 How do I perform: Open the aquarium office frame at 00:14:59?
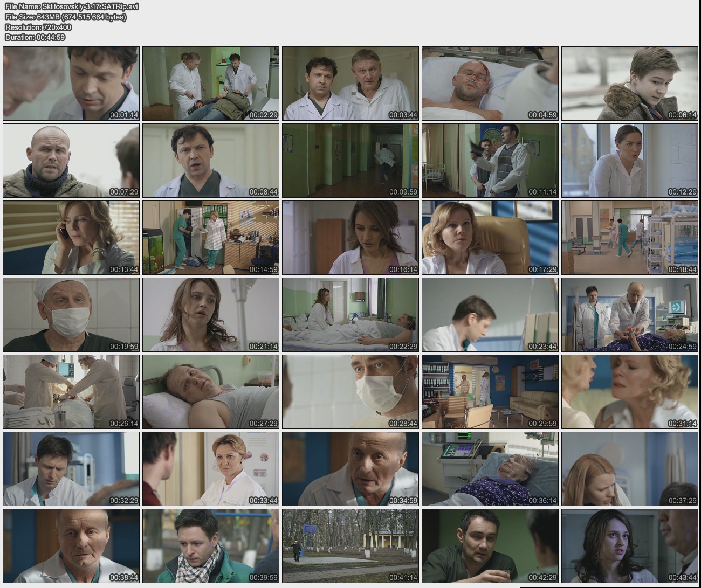coord(211,238)
